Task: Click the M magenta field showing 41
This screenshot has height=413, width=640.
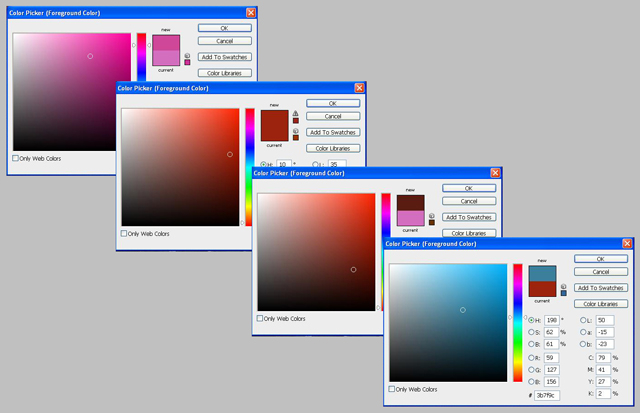Action: [x=603, y=369]
